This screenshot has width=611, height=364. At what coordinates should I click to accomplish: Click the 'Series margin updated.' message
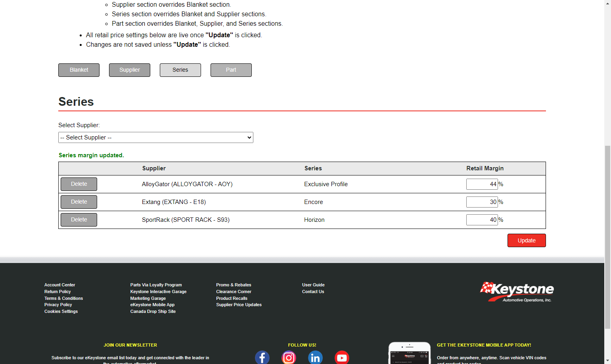pyautogui.click(x=91, y=155)
